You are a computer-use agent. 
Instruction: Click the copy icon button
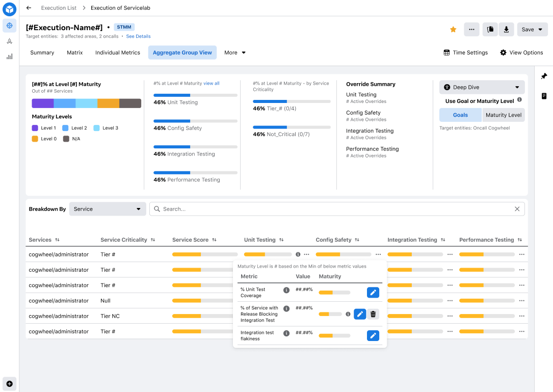pyautogui.click(x=490, y=30)
